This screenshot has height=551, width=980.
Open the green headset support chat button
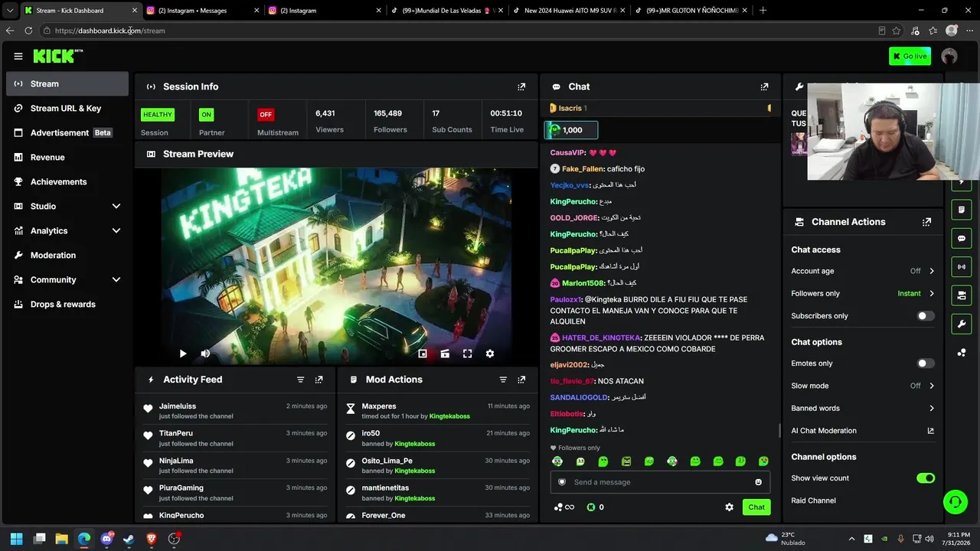pos(955,502)
